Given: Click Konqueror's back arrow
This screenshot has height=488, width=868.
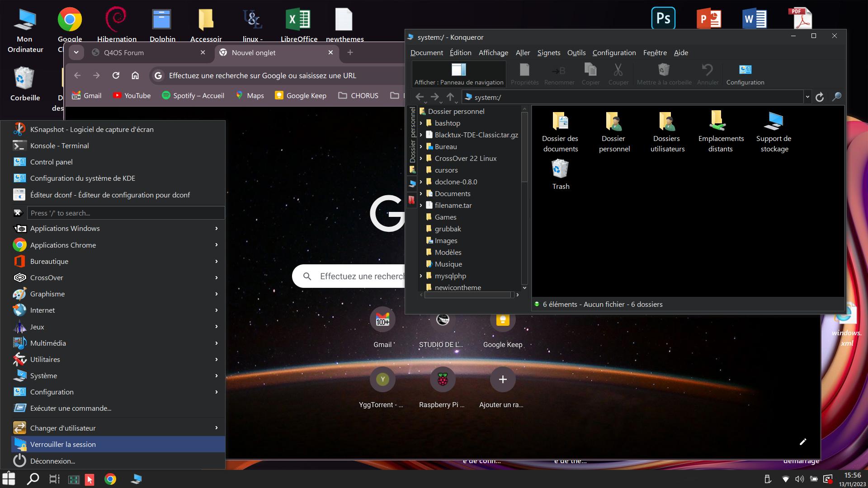Looking at the screenshot, I should coord(420,97).
